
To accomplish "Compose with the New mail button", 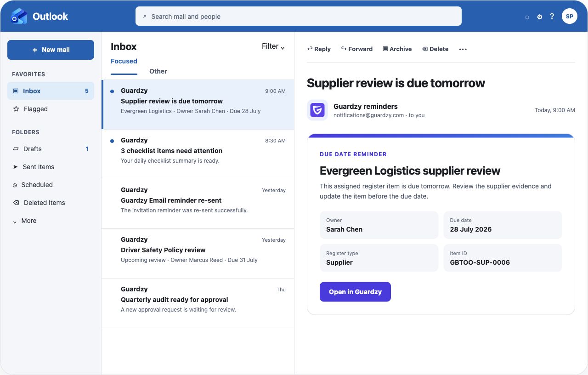I will pos(51,50).
